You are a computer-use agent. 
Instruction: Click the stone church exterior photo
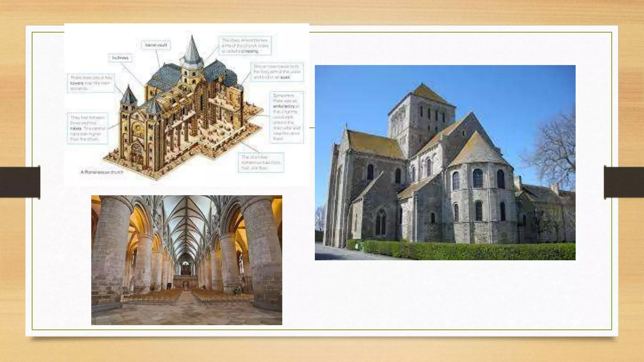pyautogui.click(x=445, y=162)
